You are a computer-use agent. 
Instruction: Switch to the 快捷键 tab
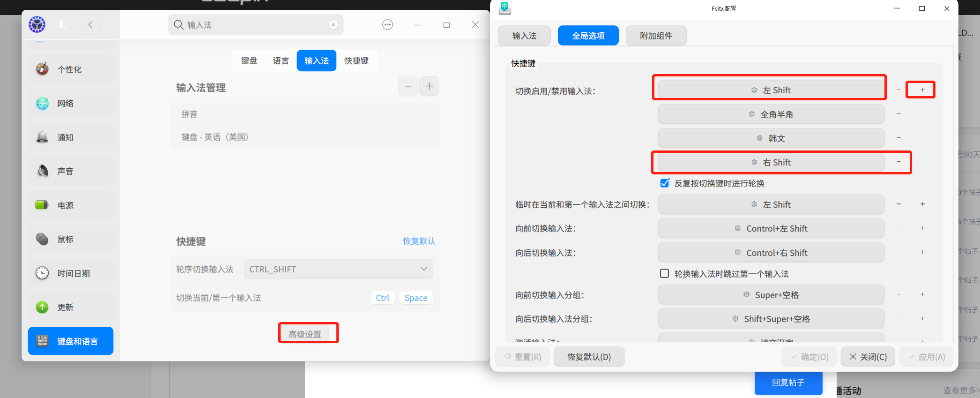pyautogui.click(x=356, y=60)
